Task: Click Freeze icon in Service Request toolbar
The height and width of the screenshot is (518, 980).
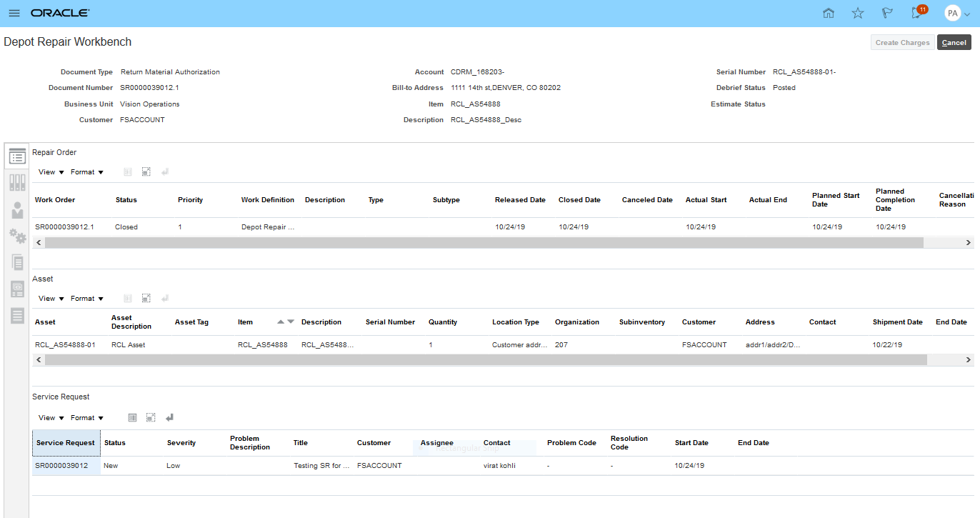Action: (x=132, y=418)
